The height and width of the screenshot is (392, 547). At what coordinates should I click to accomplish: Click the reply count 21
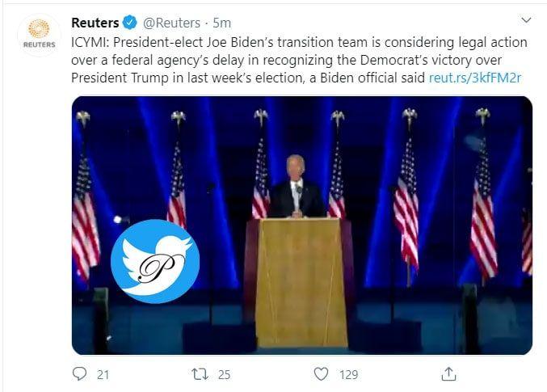click(x=103, y=374)
